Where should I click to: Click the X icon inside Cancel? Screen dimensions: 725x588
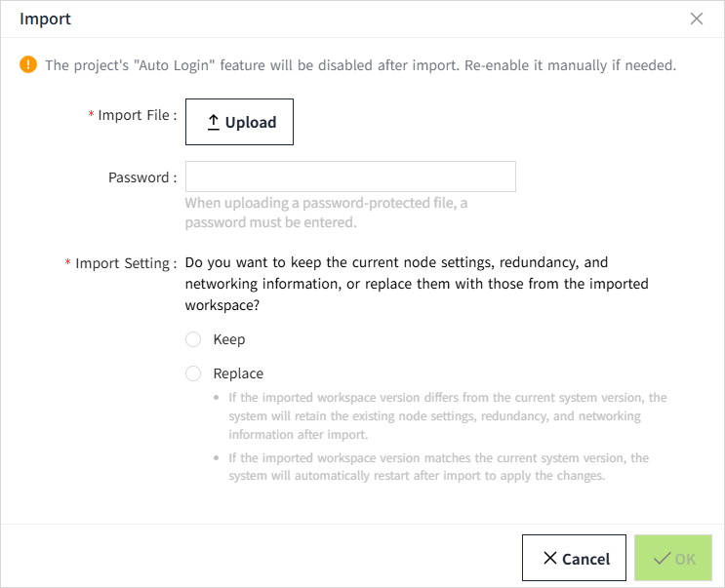click(550, 559)
